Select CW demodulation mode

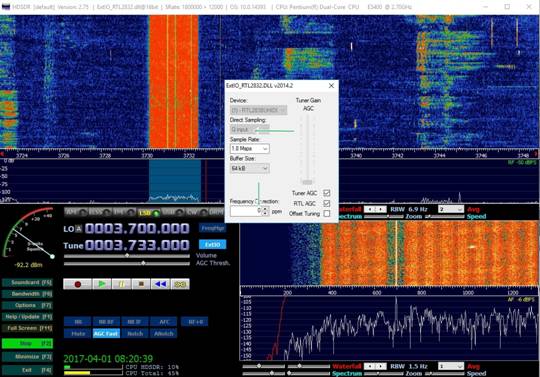[197, 212]
